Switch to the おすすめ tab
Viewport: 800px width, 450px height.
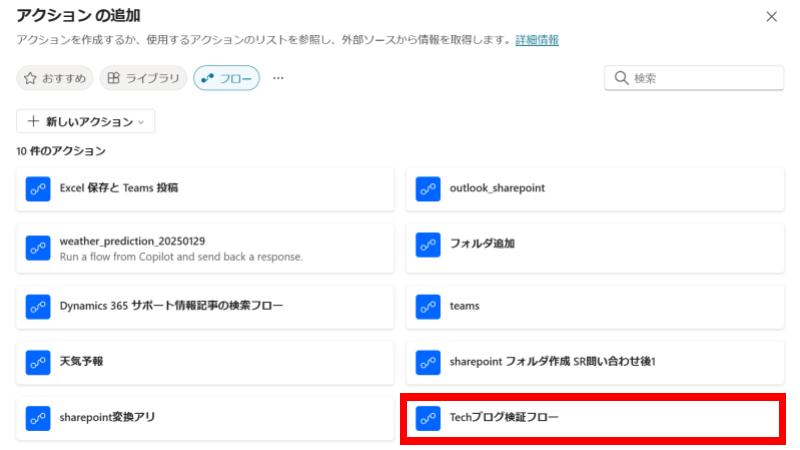click(x=55, y=78)
